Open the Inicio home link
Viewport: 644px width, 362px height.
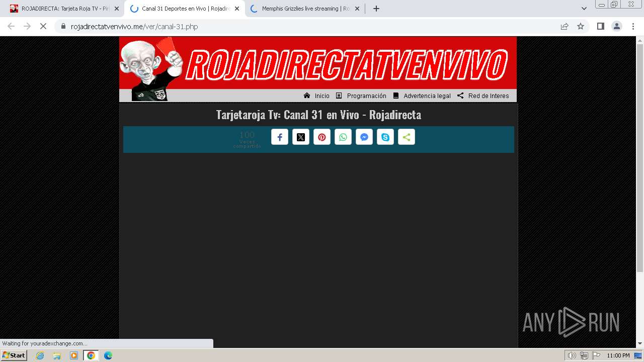(x=317, y=96)
